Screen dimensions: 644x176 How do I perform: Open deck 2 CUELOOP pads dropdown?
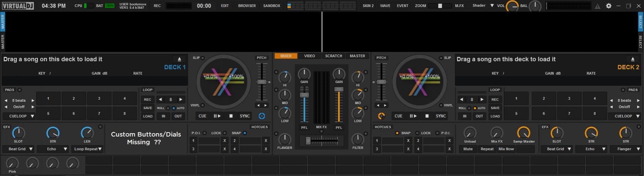click(x=625, y=116)
